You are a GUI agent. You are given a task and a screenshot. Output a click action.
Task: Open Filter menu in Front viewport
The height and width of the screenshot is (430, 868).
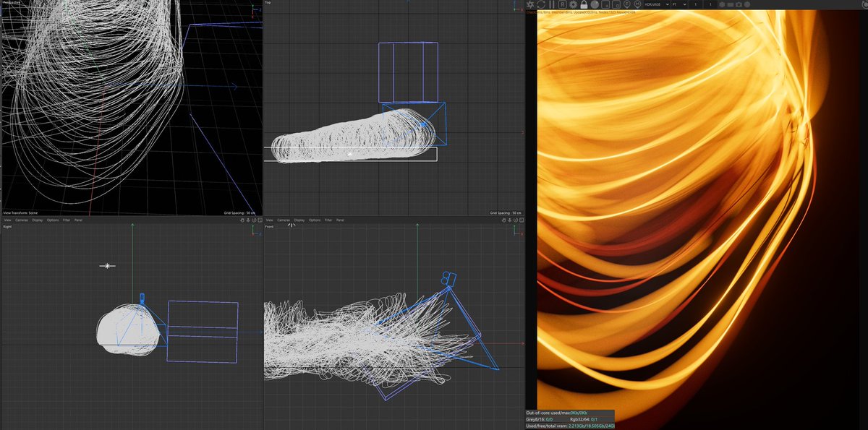[328, 220]
